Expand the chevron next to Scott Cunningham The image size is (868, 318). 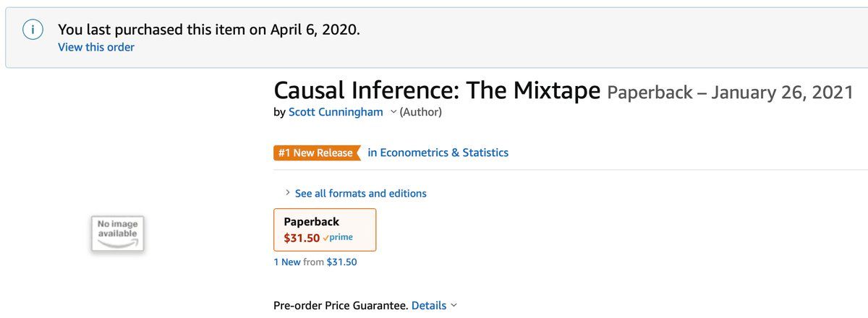pos(393,112)
